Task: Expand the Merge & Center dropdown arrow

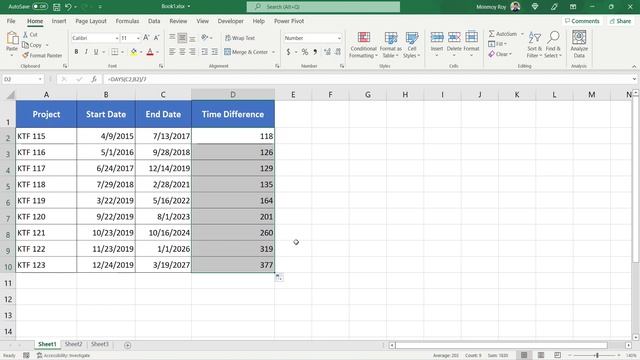Action: pyautogui.click(x=273, y=52)
